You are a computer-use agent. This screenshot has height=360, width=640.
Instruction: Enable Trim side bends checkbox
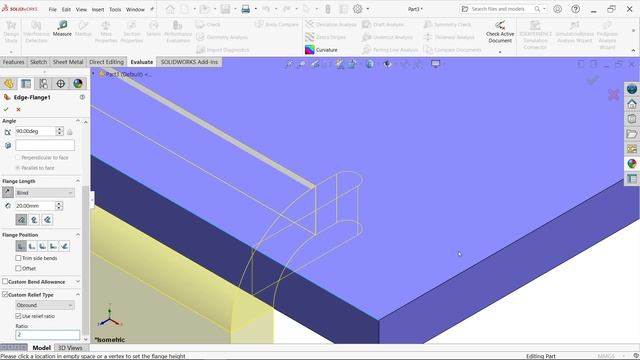pos(18,258)
